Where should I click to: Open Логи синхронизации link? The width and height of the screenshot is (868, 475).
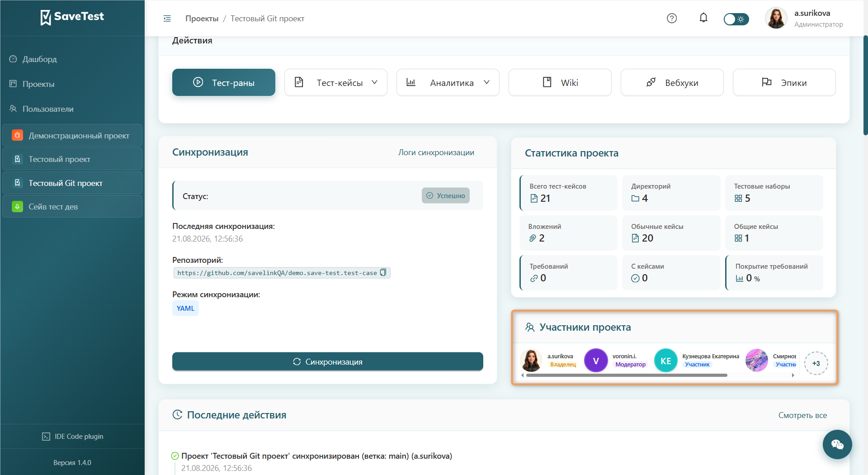pos(436,152)
